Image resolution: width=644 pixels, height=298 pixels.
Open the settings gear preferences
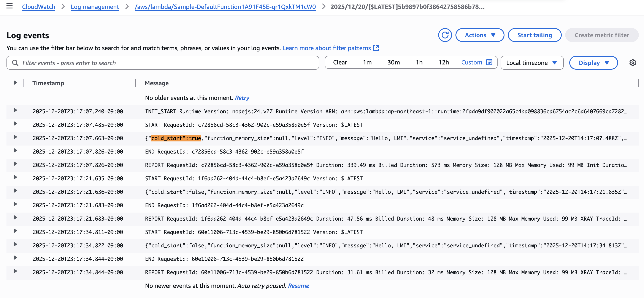[633, 63]
